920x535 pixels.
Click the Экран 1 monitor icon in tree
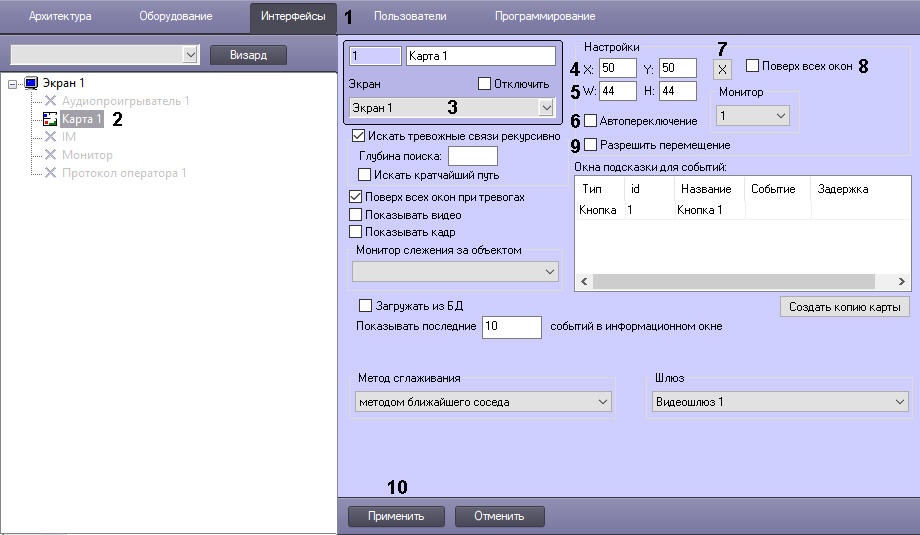[x=30, y=83]
